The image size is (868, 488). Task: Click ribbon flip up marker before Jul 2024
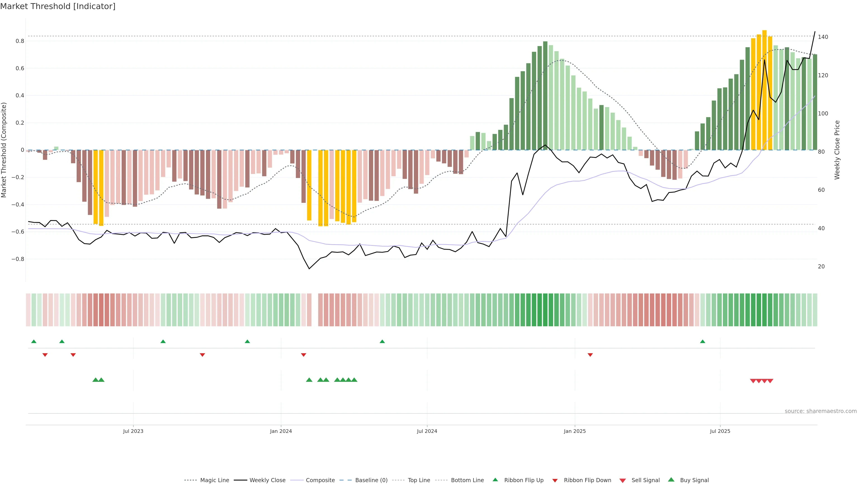(382, 342)
